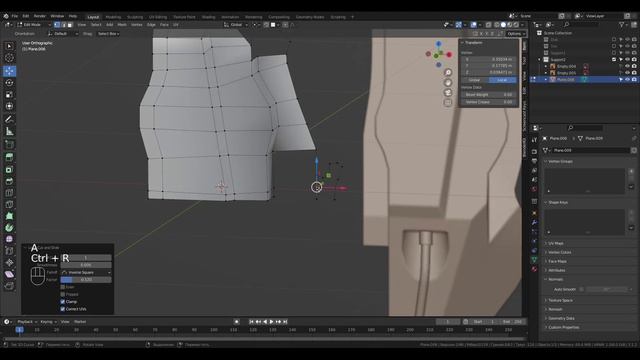This screenshot has height=360, width=640.
Task: Adjust Factor slider in loop cut panel
Action: [x=86, y=280]
